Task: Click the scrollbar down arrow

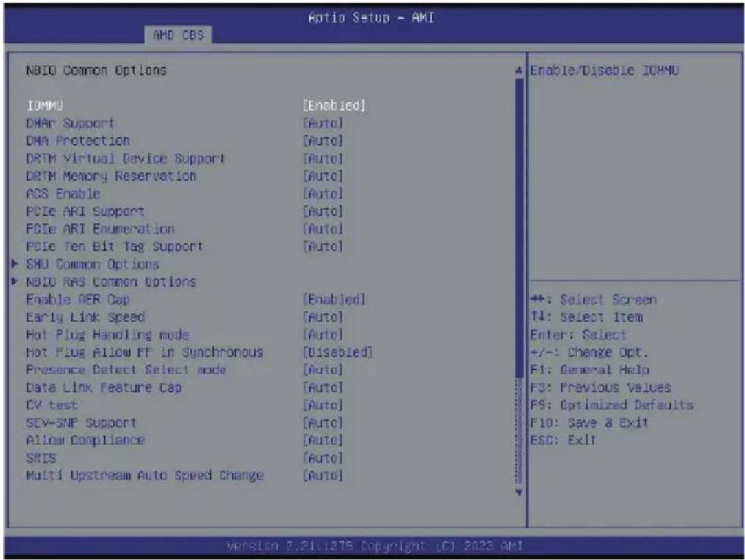Action: [x=519, y=493]
